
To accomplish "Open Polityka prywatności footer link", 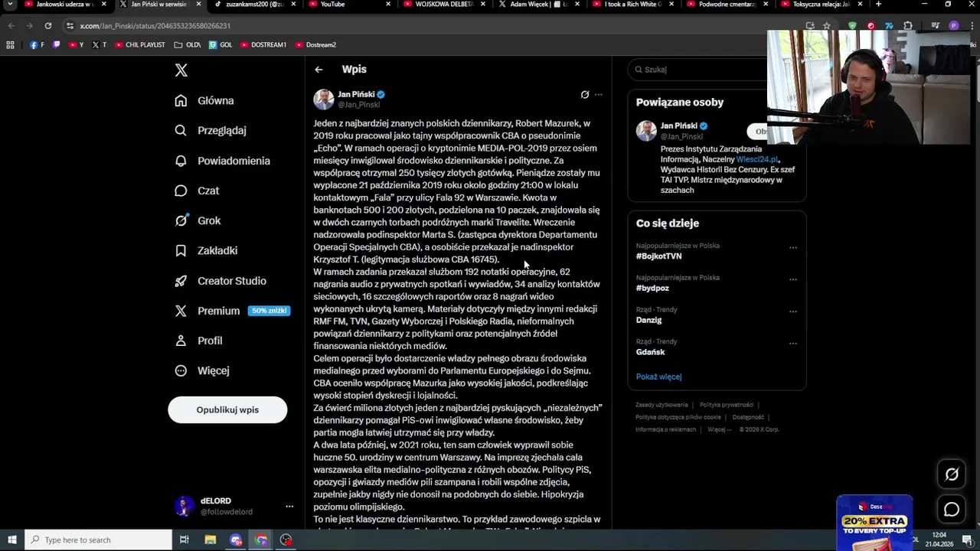I will [x=727, y=405].
